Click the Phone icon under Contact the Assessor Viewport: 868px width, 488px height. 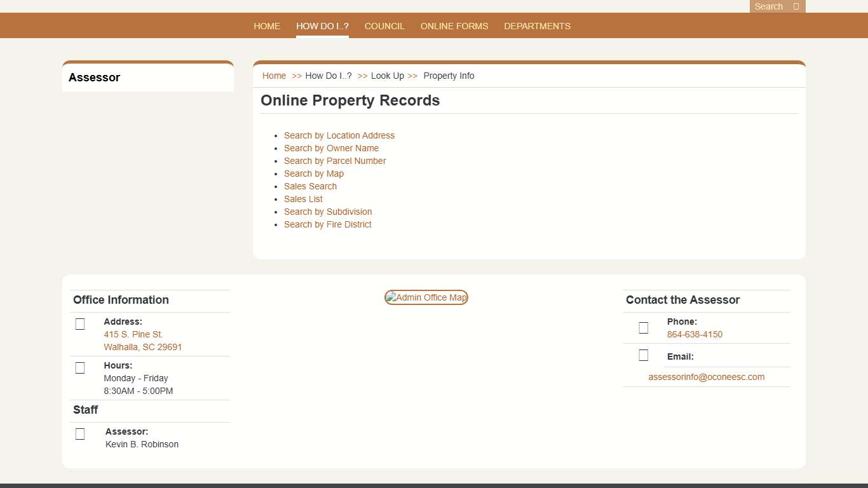643,328
